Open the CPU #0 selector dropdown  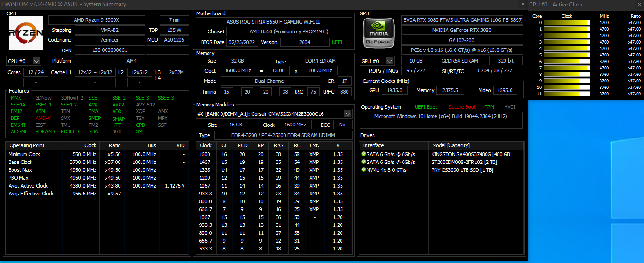[x=37, y=61]
